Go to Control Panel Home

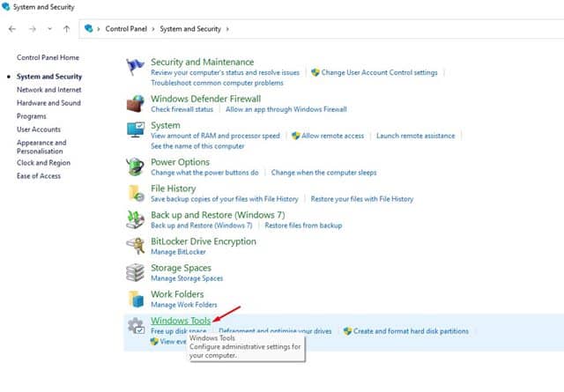click(x=48, y=57)
